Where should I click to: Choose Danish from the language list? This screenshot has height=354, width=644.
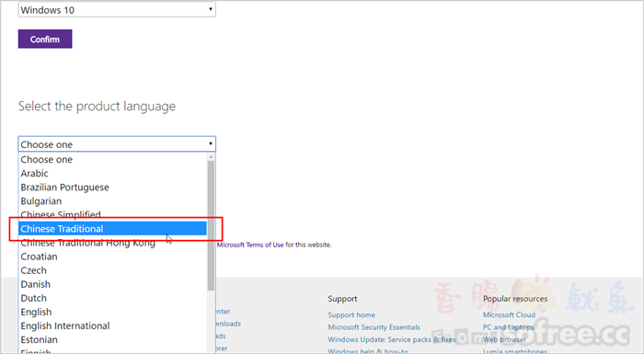[x=113, y=284]
